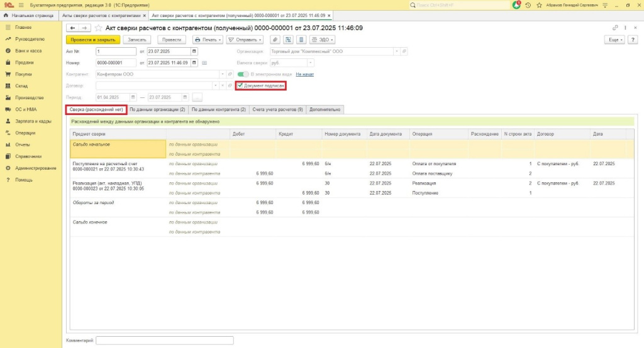This screenshot has height=348, width=644.
Task: Uncheck the Документ подписан checkbox
Action: tap(240, 85)
